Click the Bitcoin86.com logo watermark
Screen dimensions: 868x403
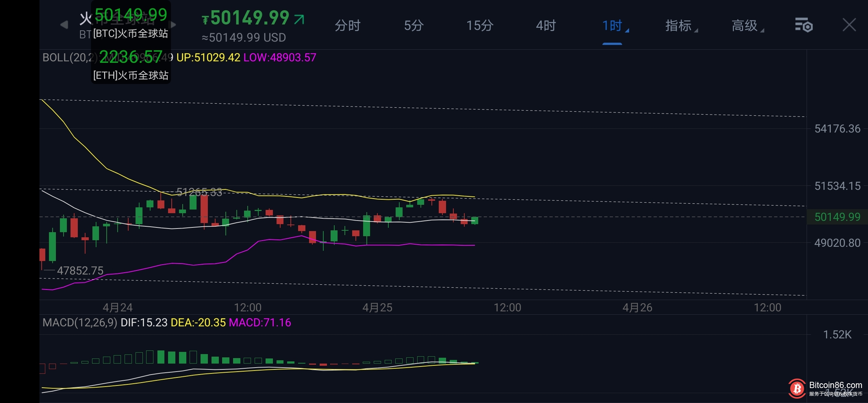(x=797, y=389)
